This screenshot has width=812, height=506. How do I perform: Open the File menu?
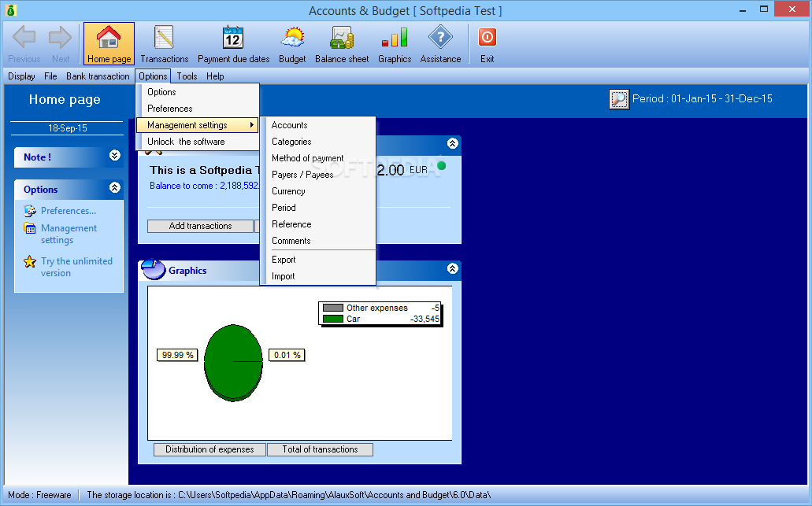point(50,76)
